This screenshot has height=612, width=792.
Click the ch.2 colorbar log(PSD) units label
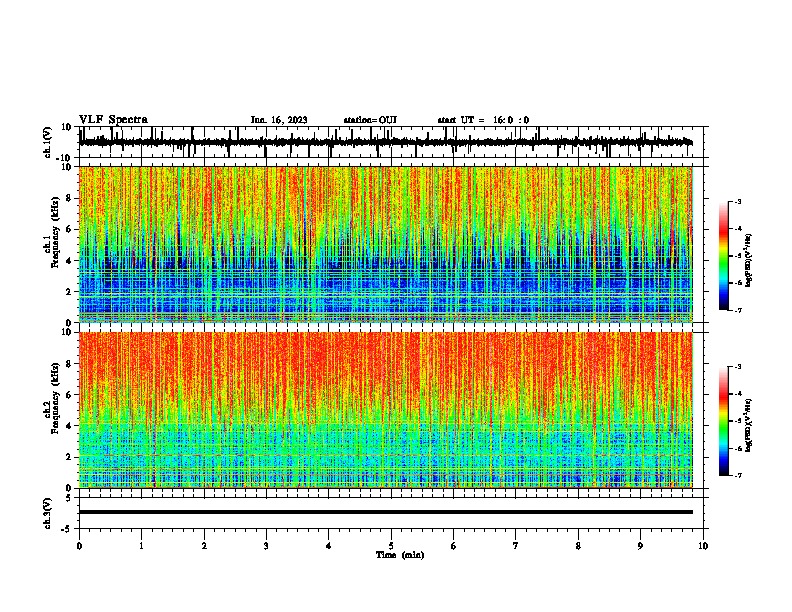(x=749, y=425)
